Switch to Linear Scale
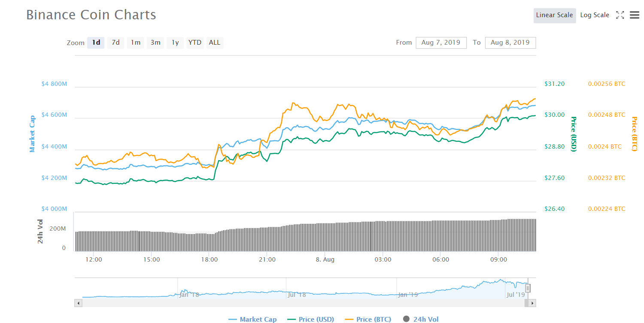This screenshot has height=323, width=644. point(554,15)
